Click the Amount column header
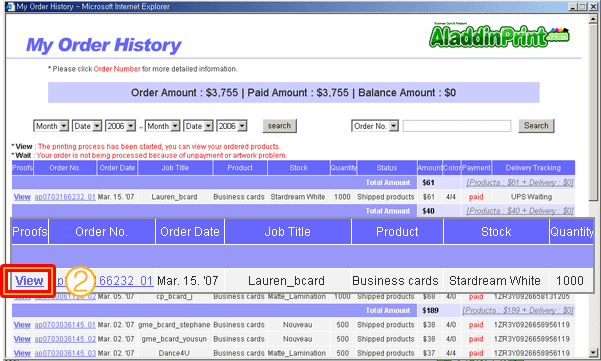This screenshot has width=601, height=361. click(x=429, y=168)
